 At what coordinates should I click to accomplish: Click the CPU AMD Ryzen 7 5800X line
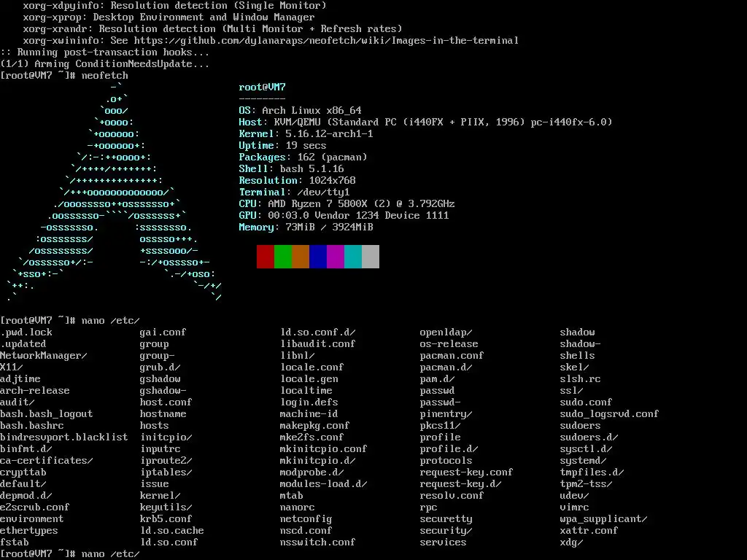(347, 204)
